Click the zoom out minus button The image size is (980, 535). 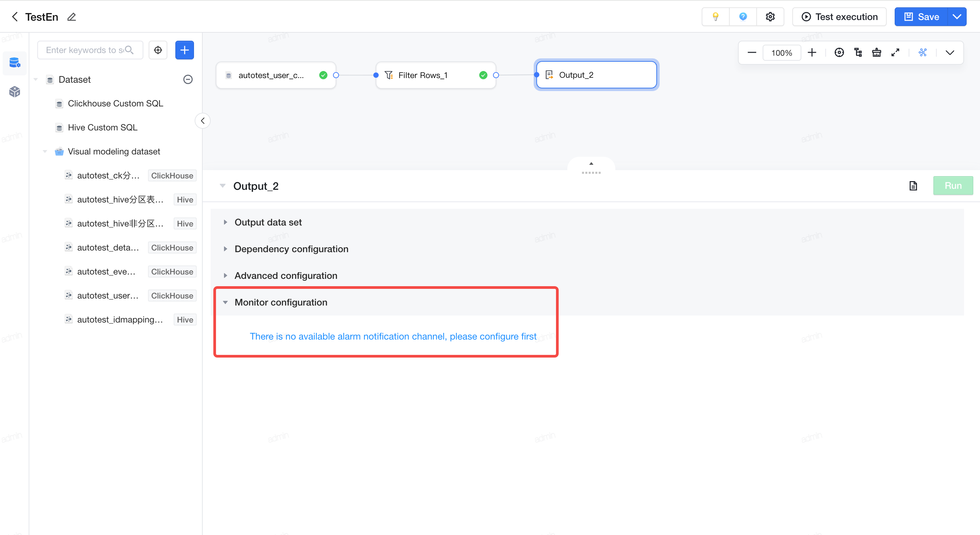pyautogui.click(x=752, y=53)
